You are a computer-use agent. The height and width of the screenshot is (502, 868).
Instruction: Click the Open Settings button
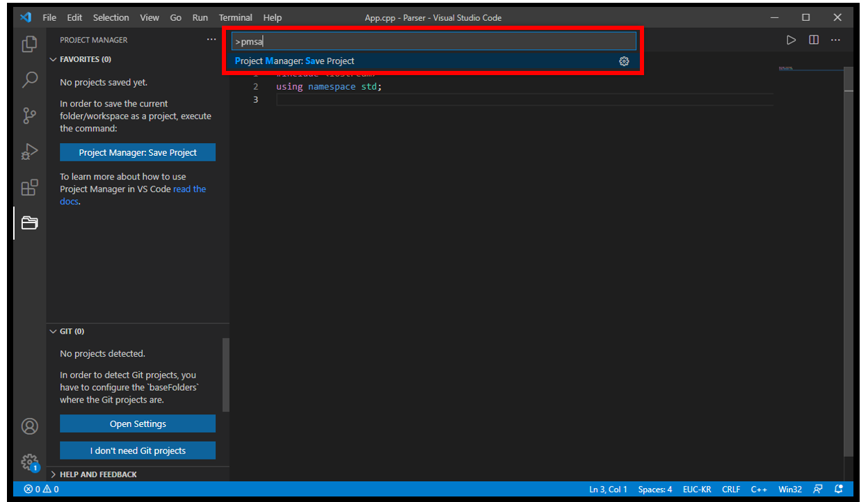click(138, 423)
